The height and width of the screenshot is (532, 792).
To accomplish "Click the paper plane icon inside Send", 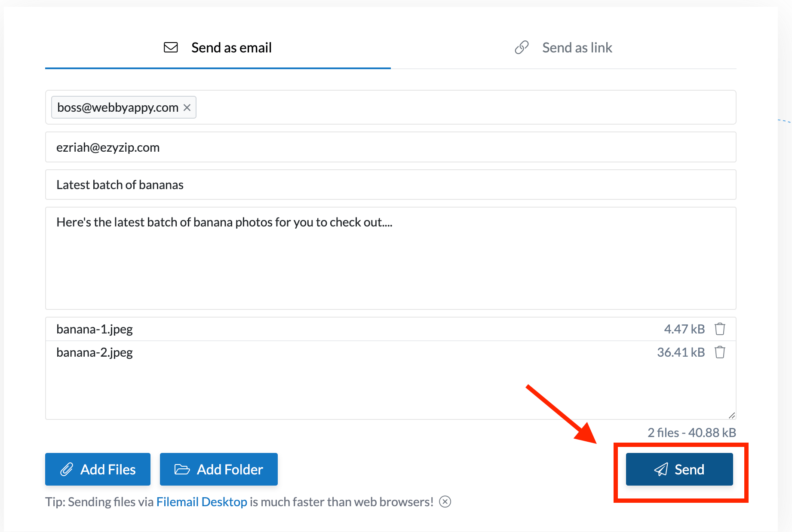I will pos(661,469).
